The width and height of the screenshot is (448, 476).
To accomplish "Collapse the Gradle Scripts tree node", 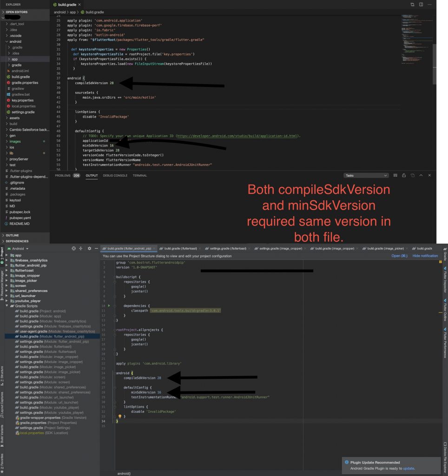I will pyautogui.click(x=7, y=306).
